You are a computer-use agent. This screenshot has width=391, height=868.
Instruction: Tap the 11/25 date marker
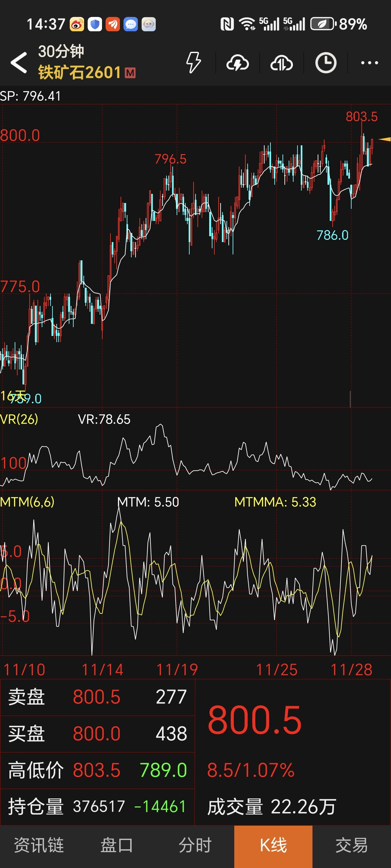[277, 670]
